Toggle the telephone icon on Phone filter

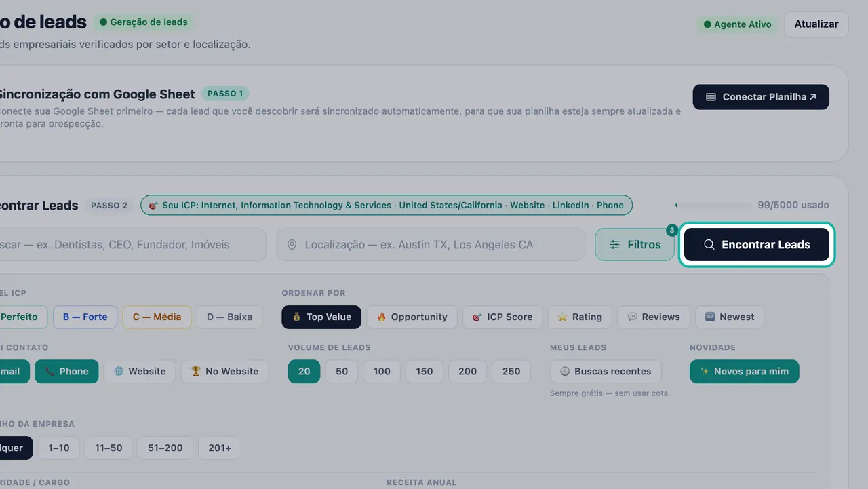(50, 371)
